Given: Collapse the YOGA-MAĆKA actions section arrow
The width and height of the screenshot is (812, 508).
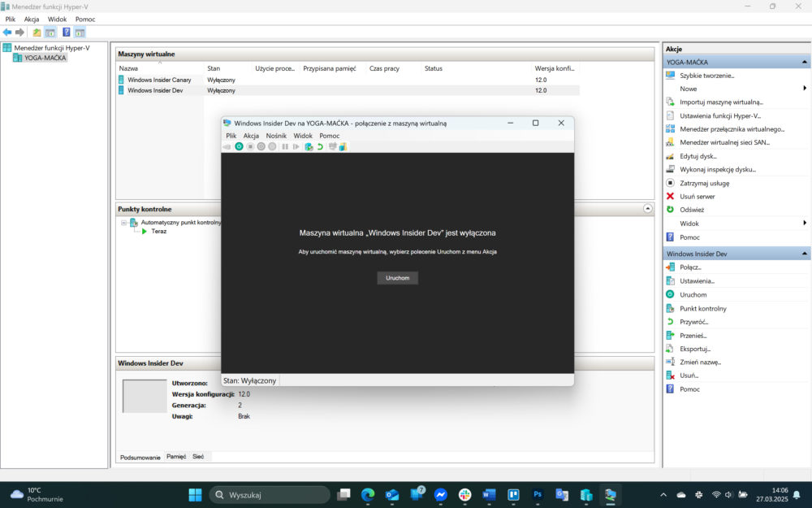Looking at the screenshot, I should pyautogui.click(x=804, y=63).
